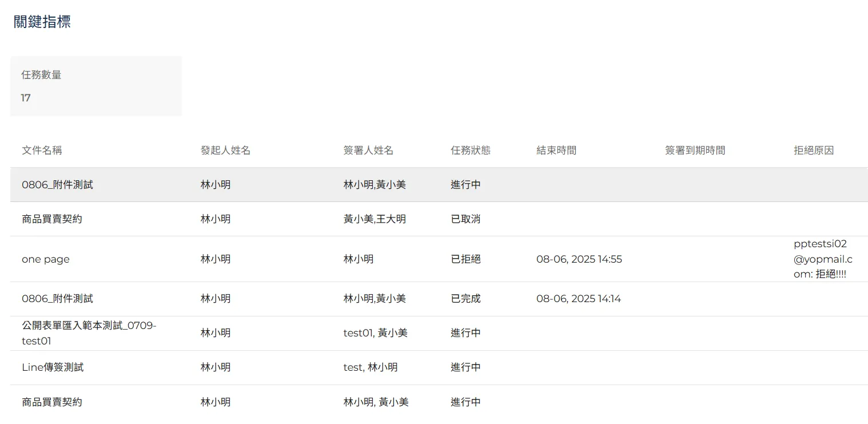Sort table by 任務狀態 header
This screenshot has height=424, width=868.
pos(471,150)
